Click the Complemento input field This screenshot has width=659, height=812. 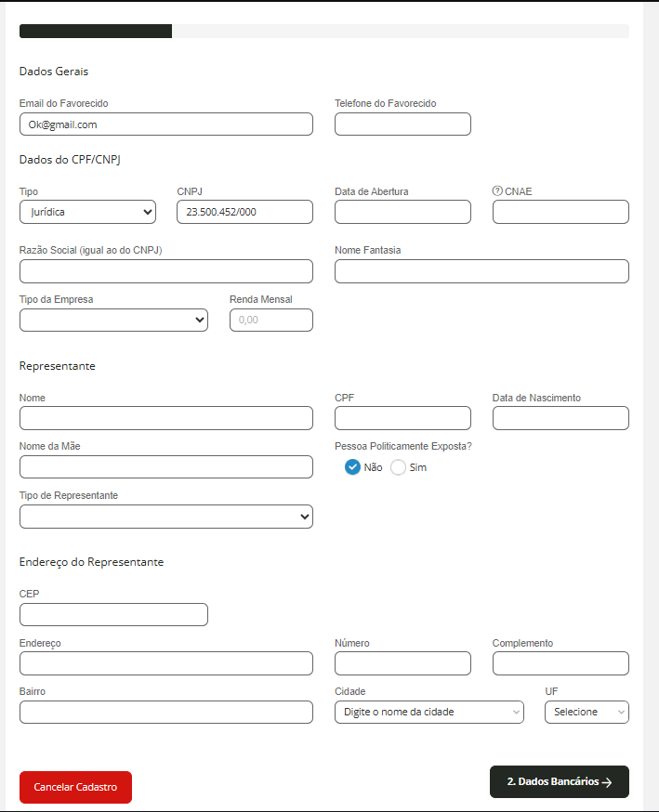[560, 663]
